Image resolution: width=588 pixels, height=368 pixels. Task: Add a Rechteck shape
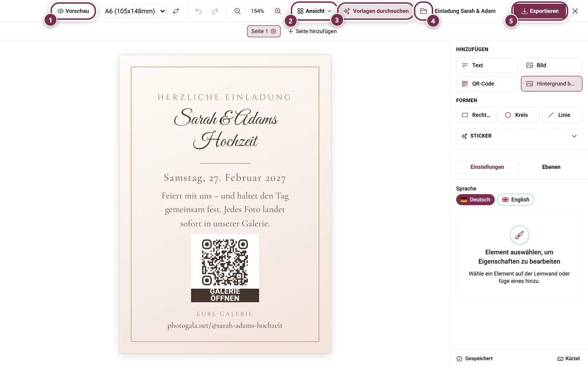click(x=476, y=115)
